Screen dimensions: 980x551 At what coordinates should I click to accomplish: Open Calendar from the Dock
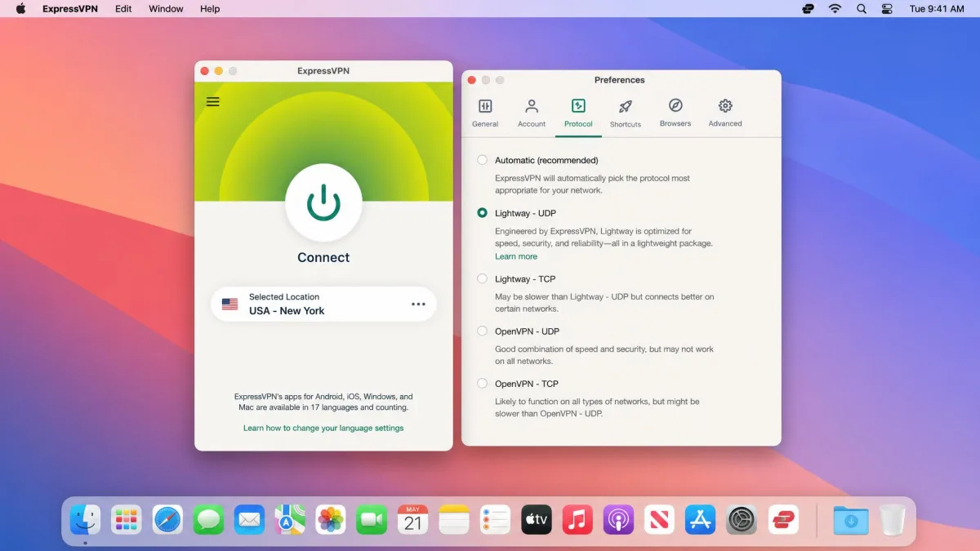(x=412, y=520)
